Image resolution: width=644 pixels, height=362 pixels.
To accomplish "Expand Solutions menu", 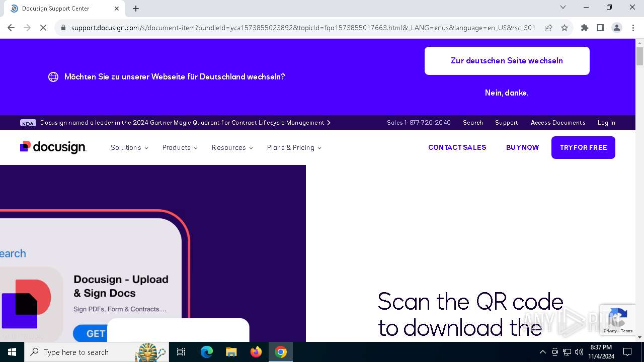I will coord(129,147).
